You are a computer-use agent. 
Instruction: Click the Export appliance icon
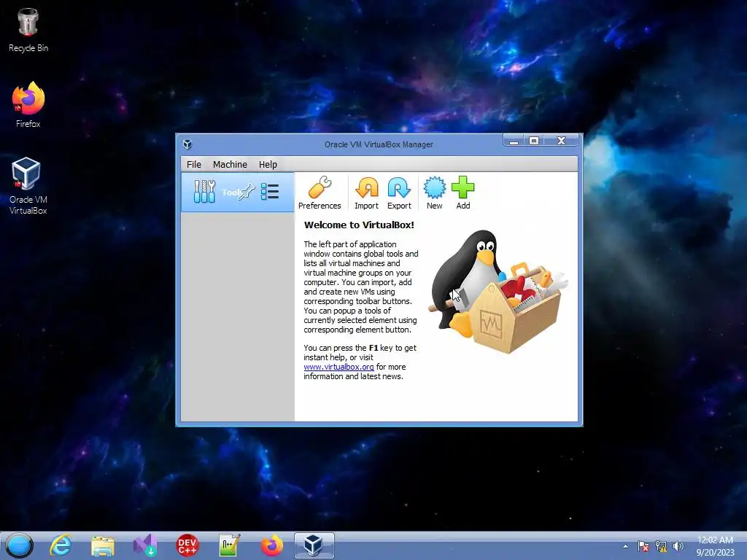[x=399, y=192]
